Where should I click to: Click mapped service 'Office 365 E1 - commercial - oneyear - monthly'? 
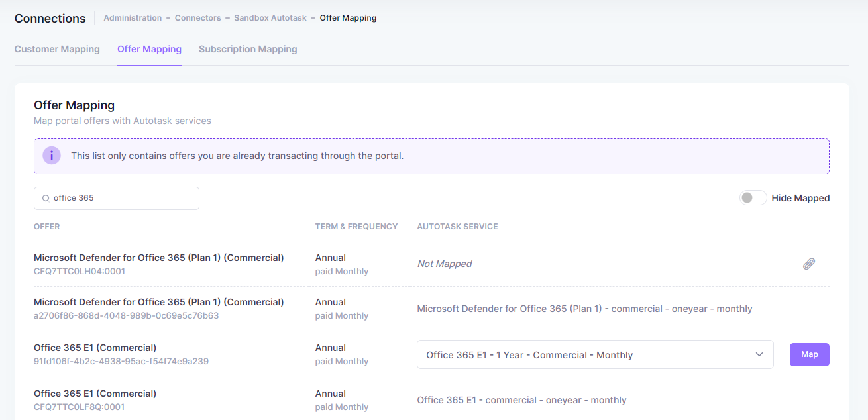(x=521, y=400)
